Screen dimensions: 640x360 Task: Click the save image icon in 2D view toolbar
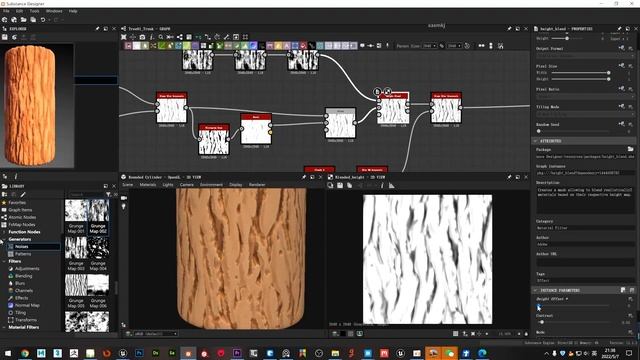click(x=340, y=185)
